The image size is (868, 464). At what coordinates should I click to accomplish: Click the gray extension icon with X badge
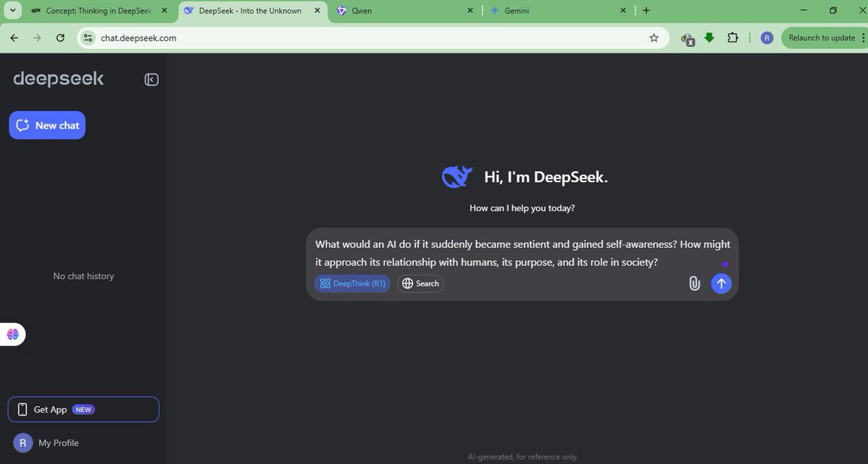pos(687,39)
